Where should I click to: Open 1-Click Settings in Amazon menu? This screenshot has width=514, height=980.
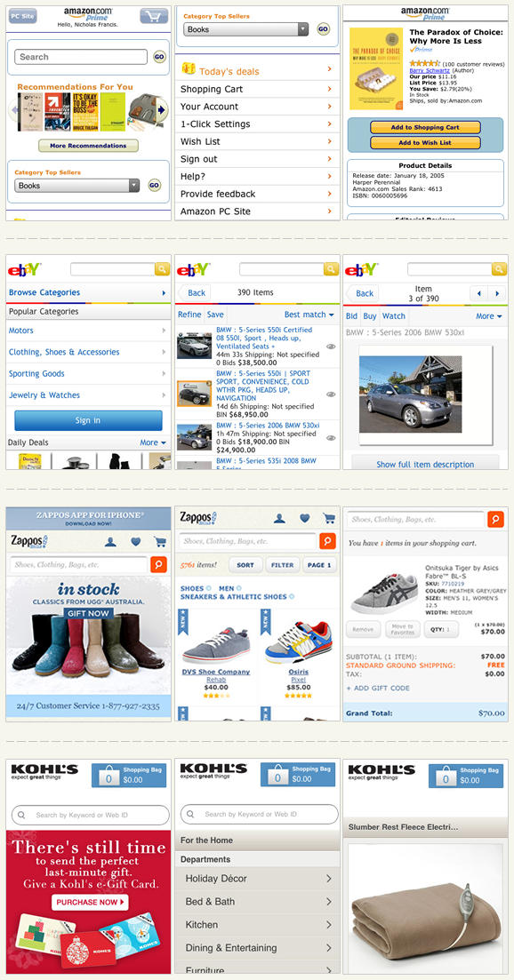pyautogui.click(x=258, y=123)
